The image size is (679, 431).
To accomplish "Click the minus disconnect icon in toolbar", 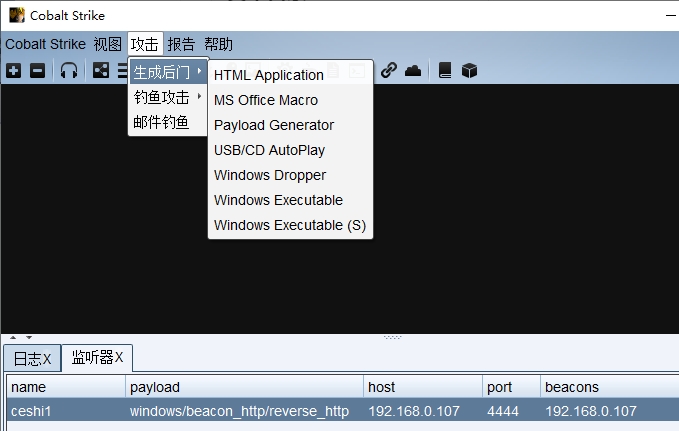I will (37, 70).
